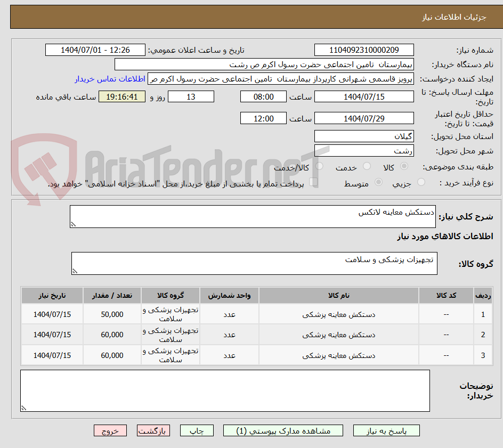The height and width of the screenshot is (448, 503).
Task: Select the کالا radio button
Action: tap(404, 166)
